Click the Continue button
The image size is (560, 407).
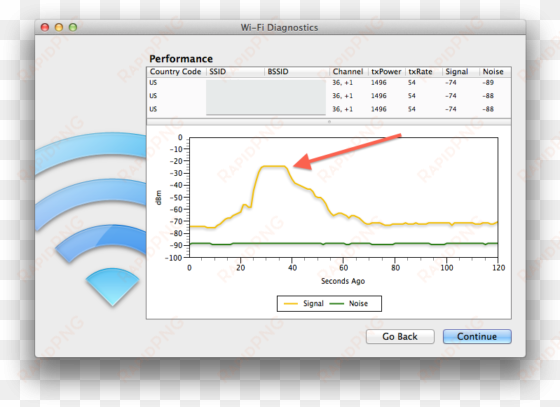477,336
